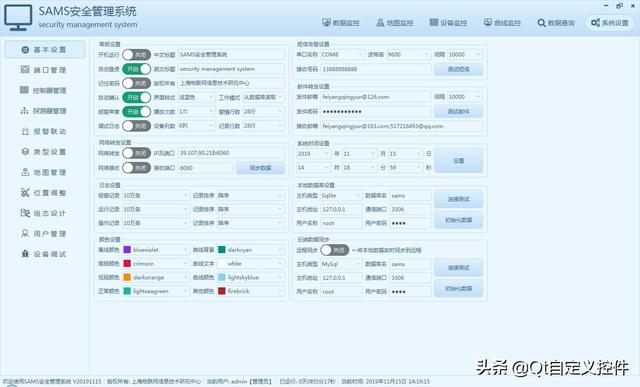The image size is (640, 387).
Task: Click 连接测试 in 本地数据库设置
Action: pos(459,199)
